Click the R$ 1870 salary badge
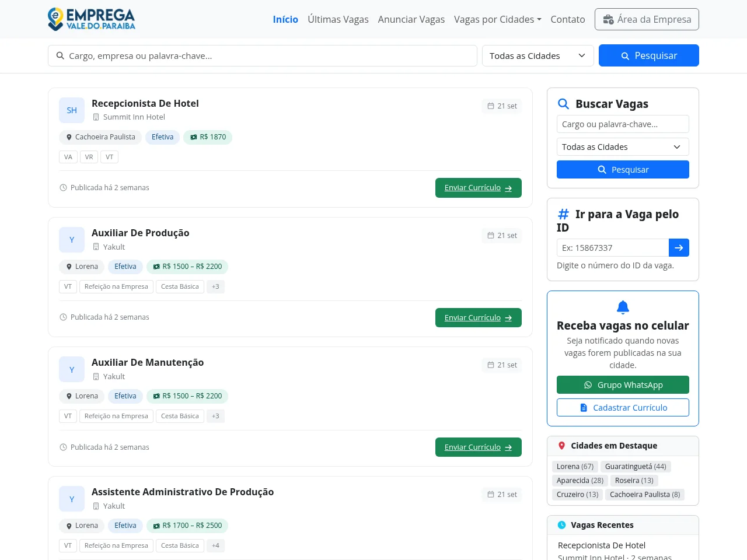This screenshot has width=747, height=560. click(x=208, y=137)
